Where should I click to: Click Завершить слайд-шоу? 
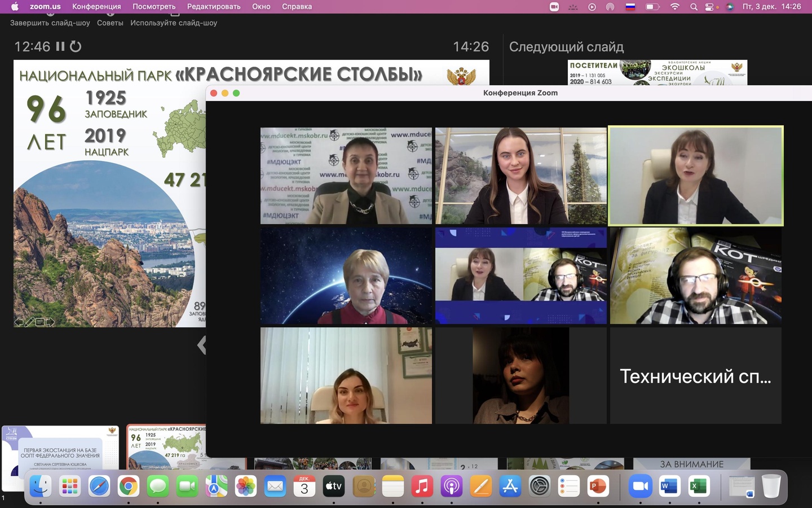pos(50,23)
